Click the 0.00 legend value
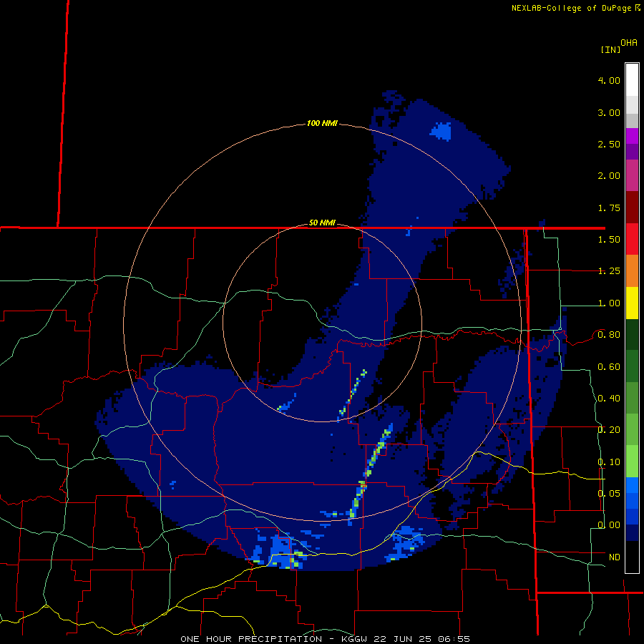The height and width of the screenshot is (644, 644). pos(609,525)
